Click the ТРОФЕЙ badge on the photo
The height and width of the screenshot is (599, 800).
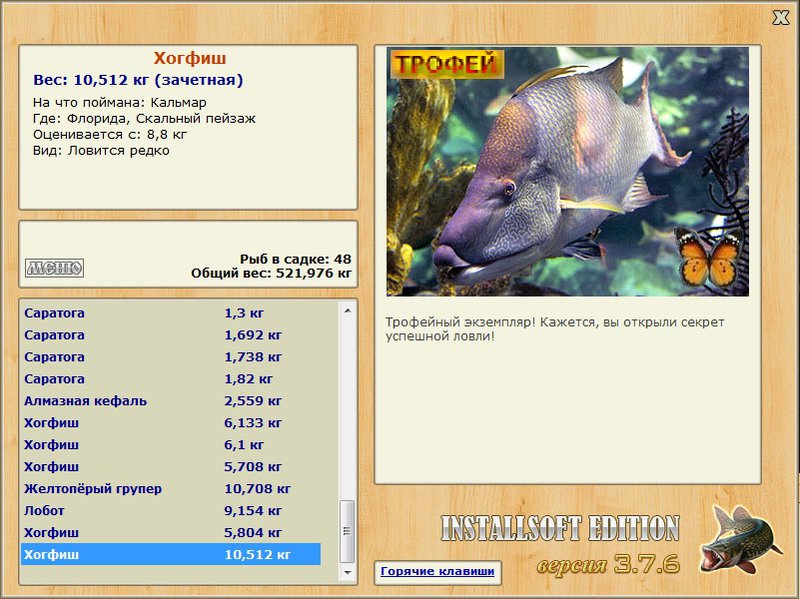pyautogui.click(x=447, y=64)
